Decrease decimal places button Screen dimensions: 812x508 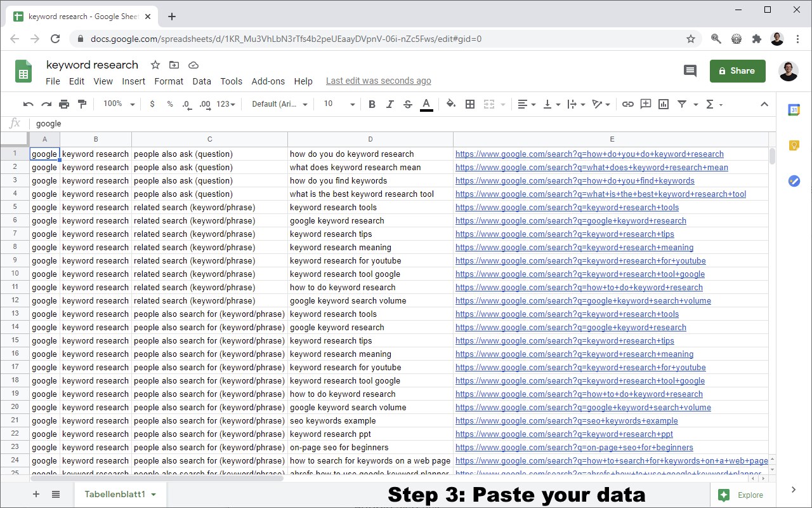click(187, 104)
